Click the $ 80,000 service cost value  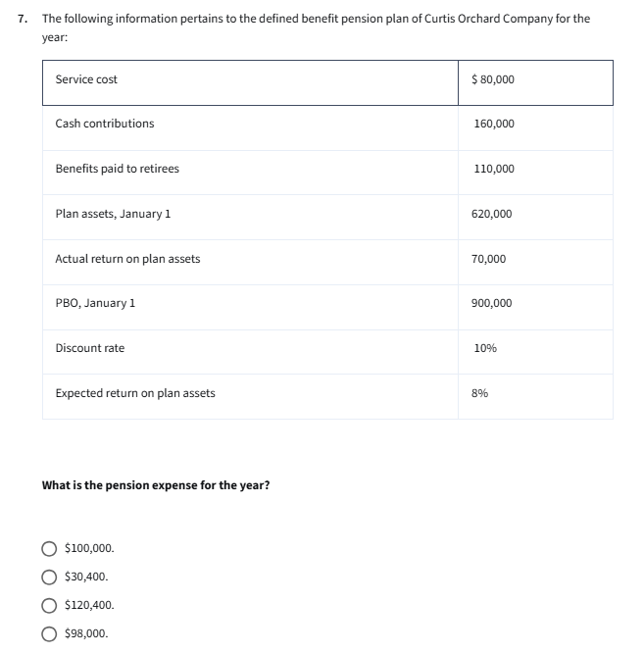[493, 79]
